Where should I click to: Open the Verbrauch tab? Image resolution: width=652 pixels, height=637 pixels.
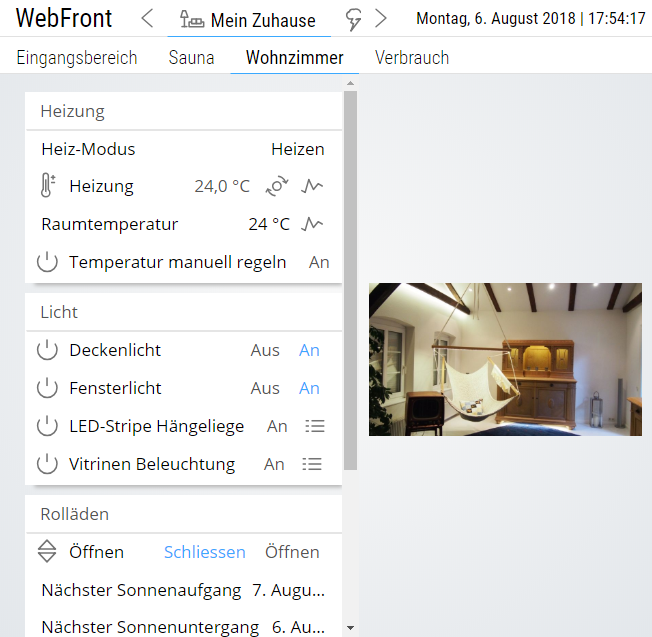pos(412,58)
